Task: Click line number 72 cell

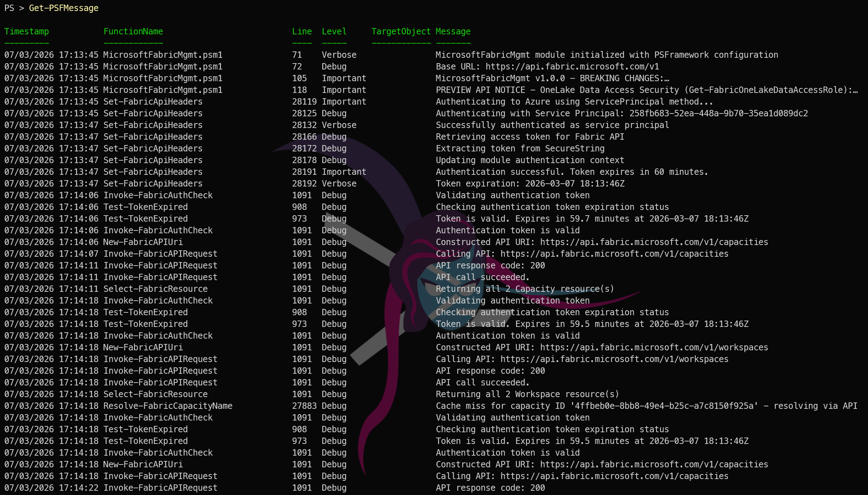Action: coord(297,66)
